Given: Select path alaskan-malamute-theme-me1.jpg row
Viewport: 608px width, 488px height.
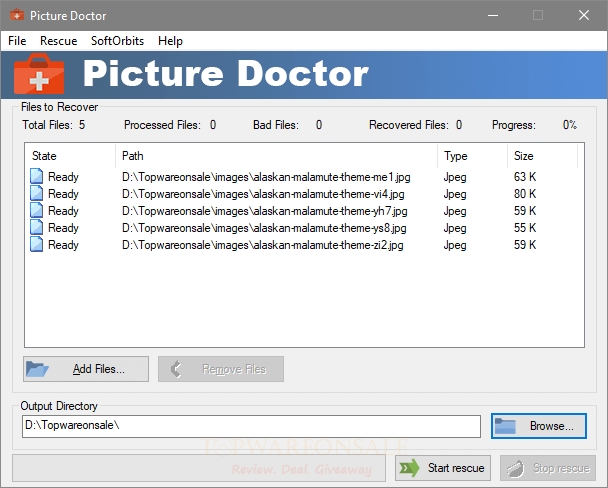Looking at the screenshot, I should click(x=266, y=177).
